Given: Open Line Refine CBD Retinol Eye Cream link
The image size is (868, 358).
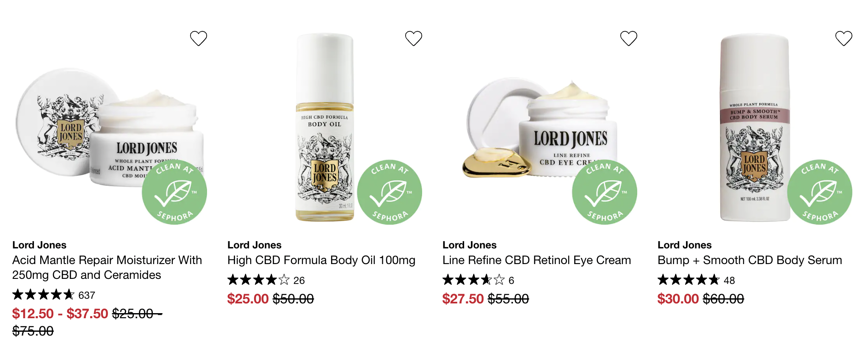Looking at the screenshot, I should tap(537, 260).
